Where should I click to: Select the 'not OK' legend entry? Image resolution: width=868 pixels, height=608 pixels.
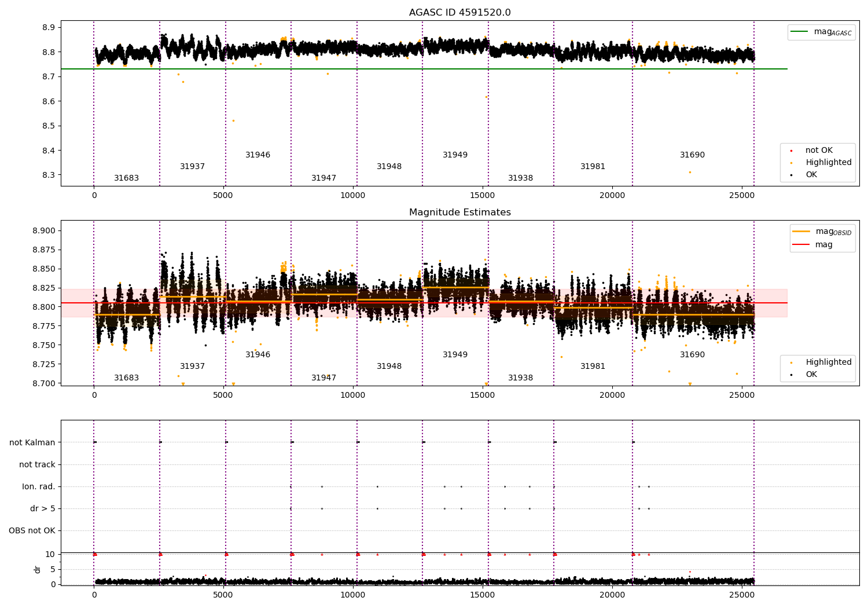point(819,151)
